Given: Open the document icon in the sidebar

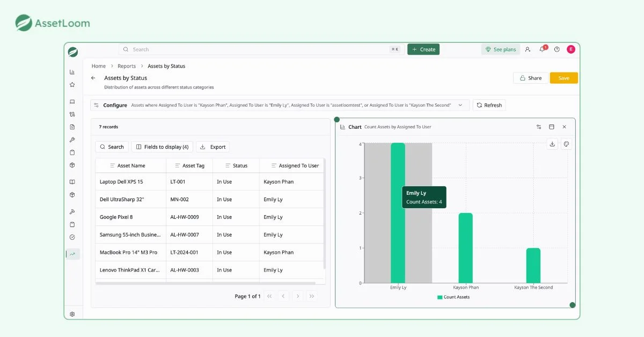Looking at the screenshot, I should click(72, 127).
